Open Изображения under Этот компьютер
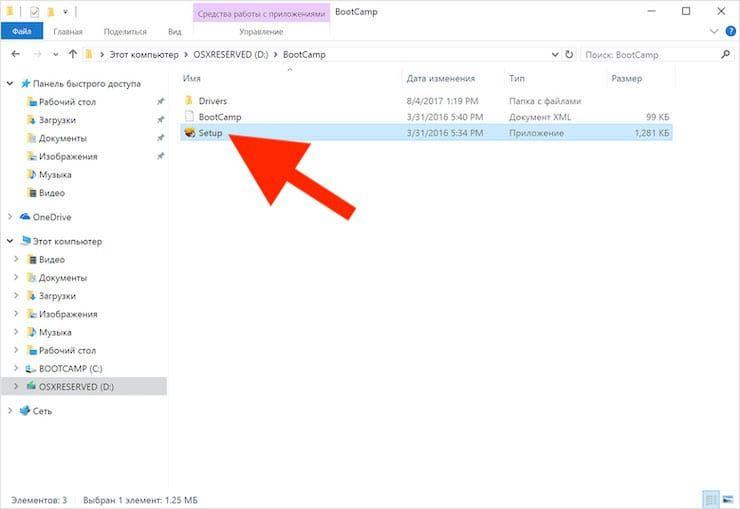This screenshot has width=740, height=509. [x=68, y=314]
